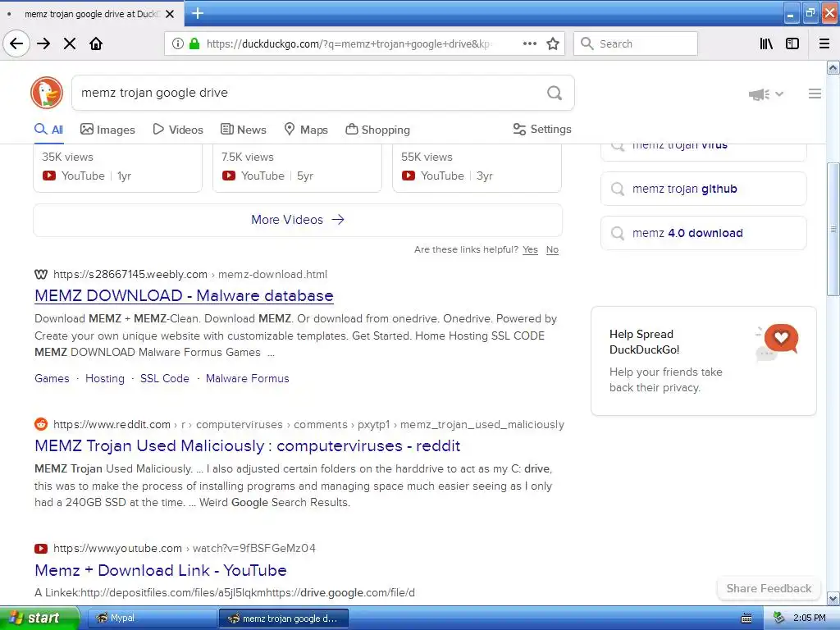Open the Library icon in browser toolbar

[x=766, y=43]
